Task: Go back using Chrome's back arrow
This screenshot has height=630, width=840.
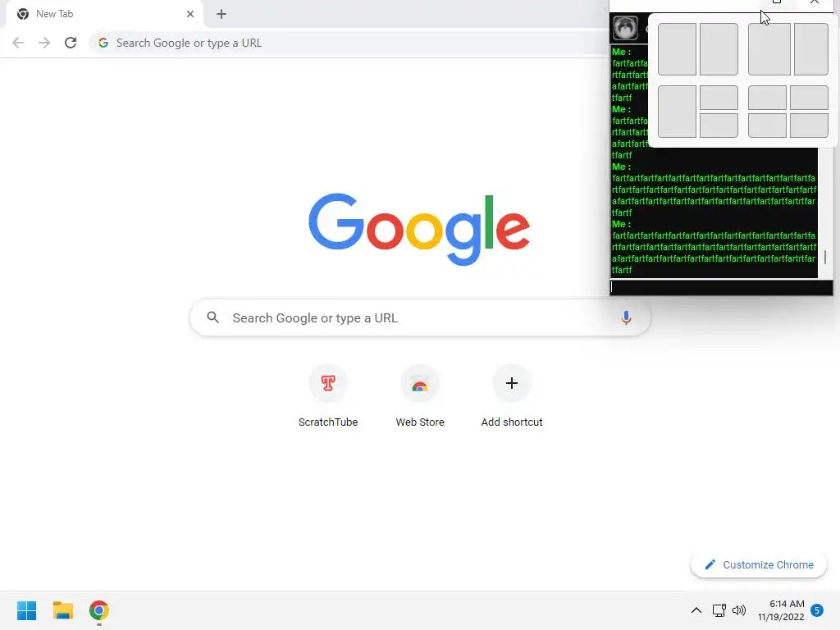Action: [x=18, y=43]
